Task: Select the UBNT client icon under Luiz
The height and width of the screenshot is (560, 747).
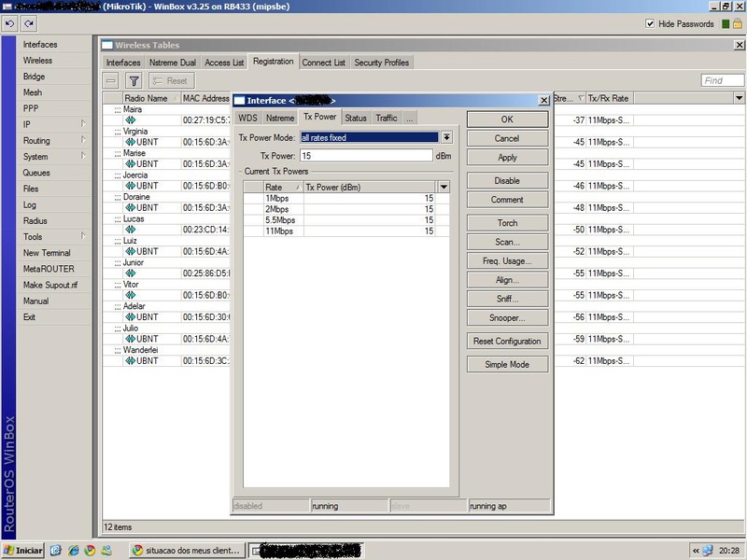Action: (x=130, y=251)
